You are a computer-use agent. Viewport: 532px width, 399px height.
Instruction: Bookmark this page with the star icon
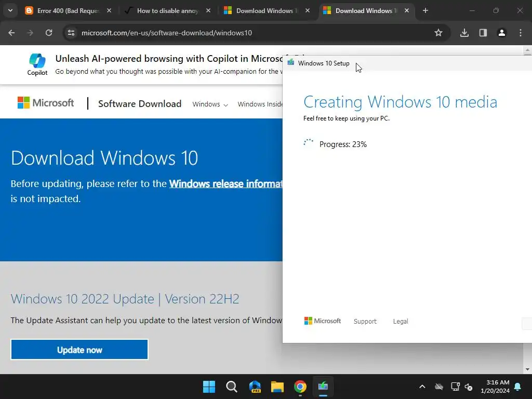click(438, 33)
